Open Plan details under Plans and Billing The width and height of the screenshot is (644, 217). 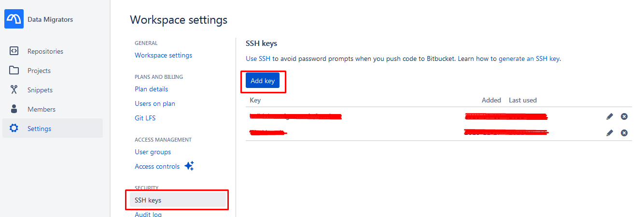click(x=152, y=89)
